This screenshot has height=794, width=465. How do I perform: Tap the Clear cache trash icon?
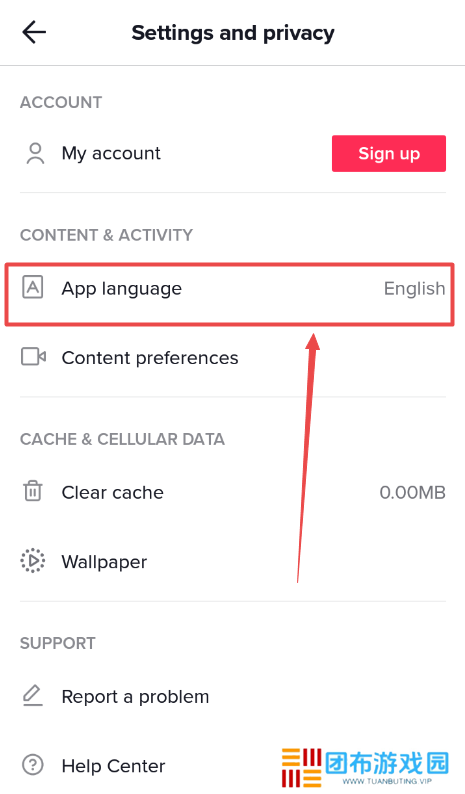(x=33, y=491)
